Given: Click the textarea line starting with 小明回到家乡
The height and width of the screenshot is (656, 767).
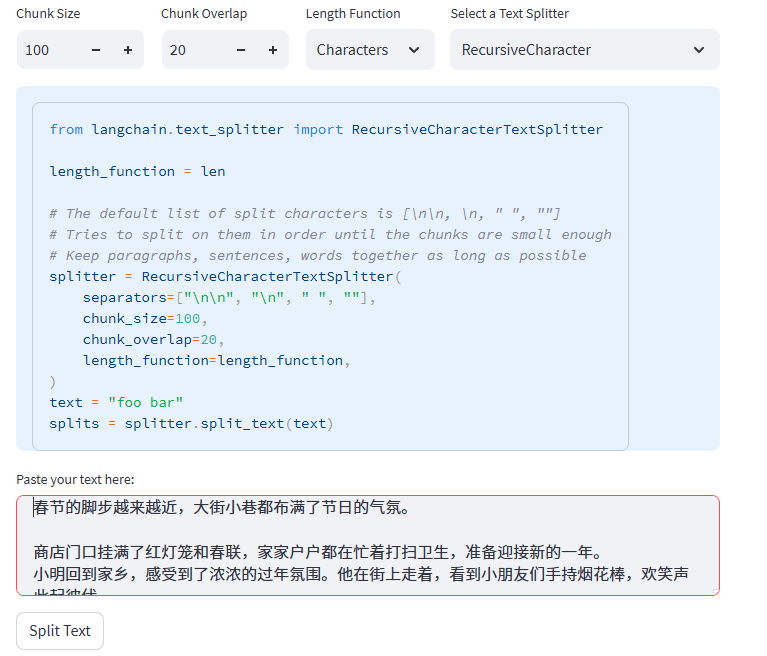Looking at the screenshot, I should click(361, 574).
